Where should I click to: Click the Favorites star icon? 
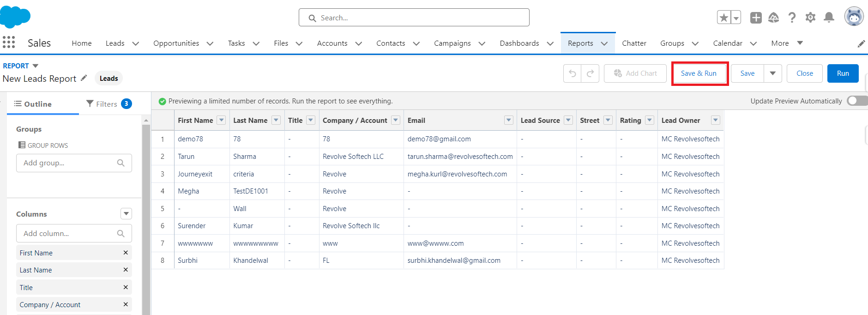[724, 18]
